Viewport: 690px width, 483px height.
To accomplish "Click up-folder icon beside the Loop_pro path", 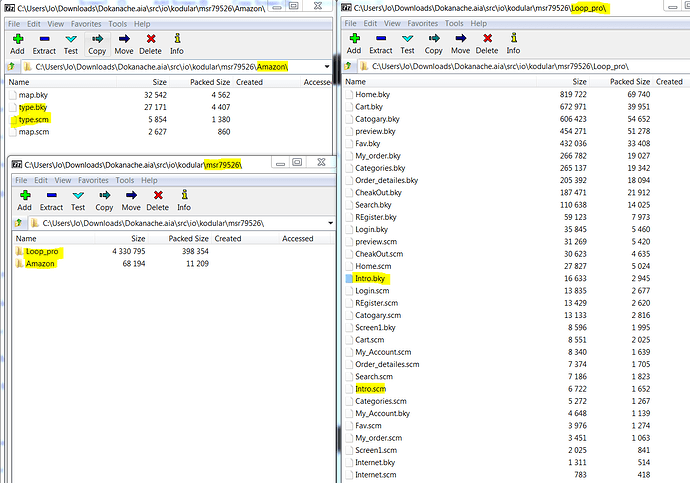I will [x=349, y=67].
